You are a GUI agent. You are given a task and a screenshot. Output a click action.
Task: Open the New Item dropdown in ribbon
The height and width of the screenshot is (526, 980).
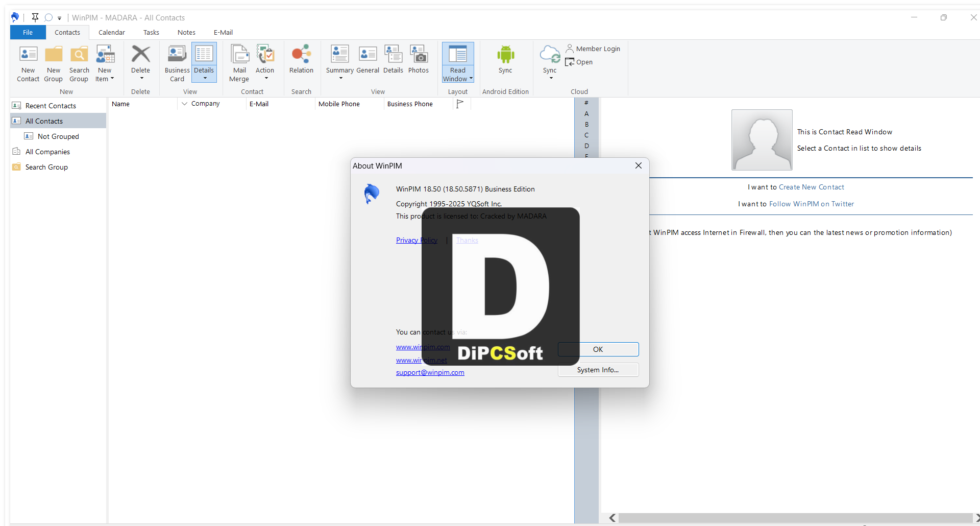pyautogui.click(x=105, y=63)
